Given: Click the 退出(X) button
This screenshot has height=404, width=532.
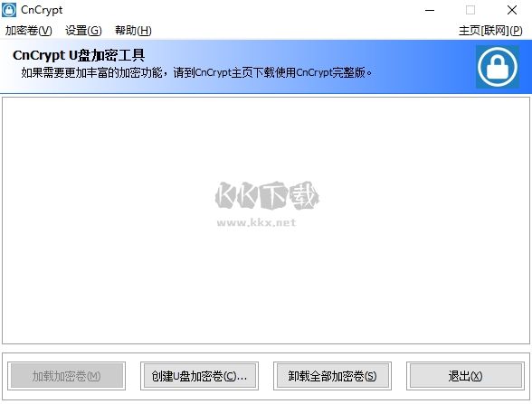Looking at the screenshot, I should click(x=465, y=376).
